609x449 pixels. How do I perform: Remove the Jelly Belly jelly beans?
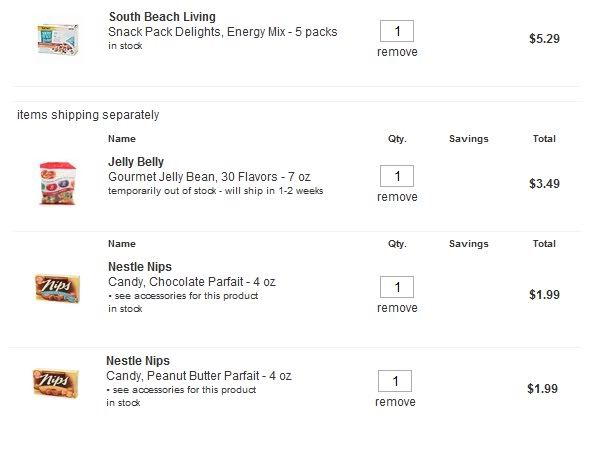click(397, 197)
